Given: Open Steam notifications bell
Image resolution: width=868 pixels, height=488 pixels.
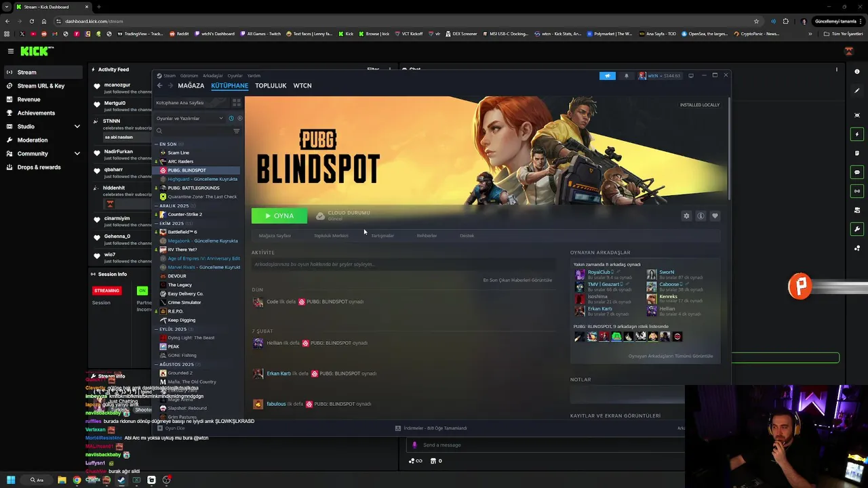Looking at the screenshot, I should [x=626, y=76].
